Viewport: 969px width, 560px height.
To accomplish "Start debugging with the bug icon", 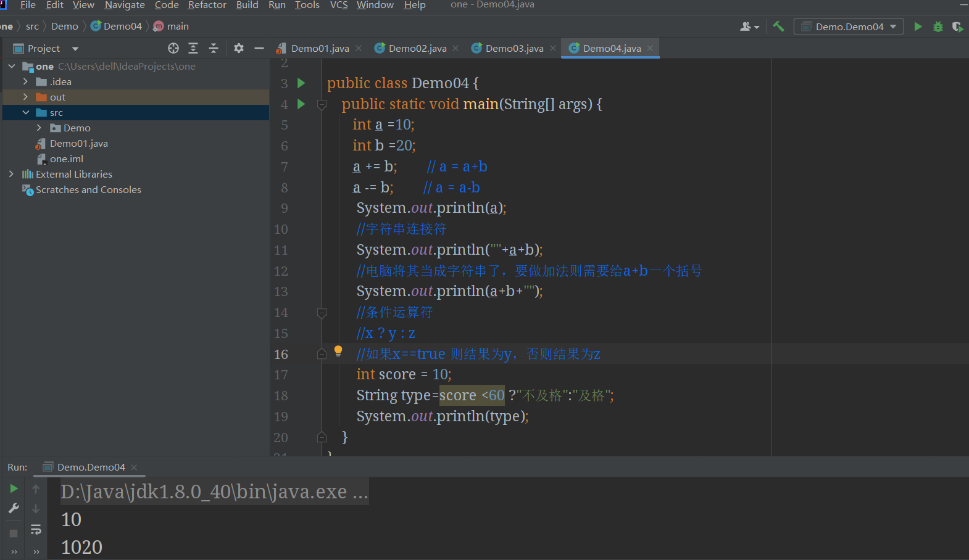I will [938, 27].
